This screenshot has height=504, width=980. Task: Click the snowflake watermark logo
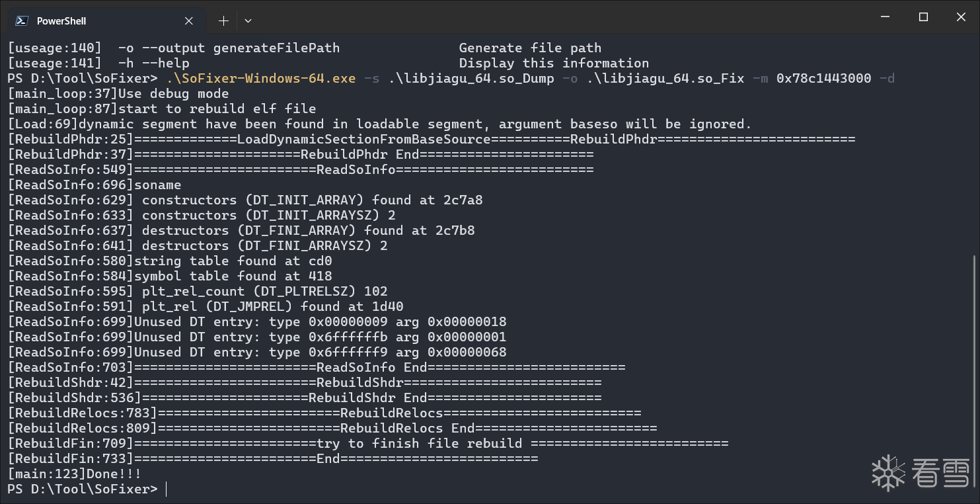pos(888,472)
